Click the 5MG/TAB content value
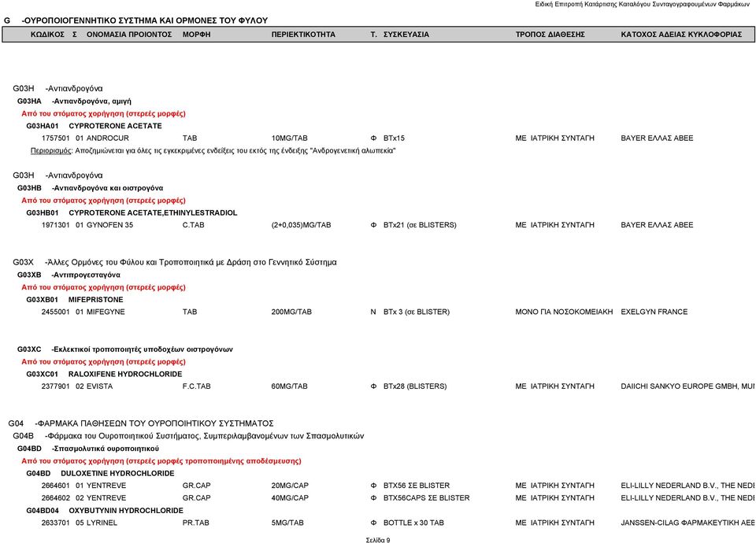Image resolution: width=756 pixels, height=543 pixels. (287, 523)
